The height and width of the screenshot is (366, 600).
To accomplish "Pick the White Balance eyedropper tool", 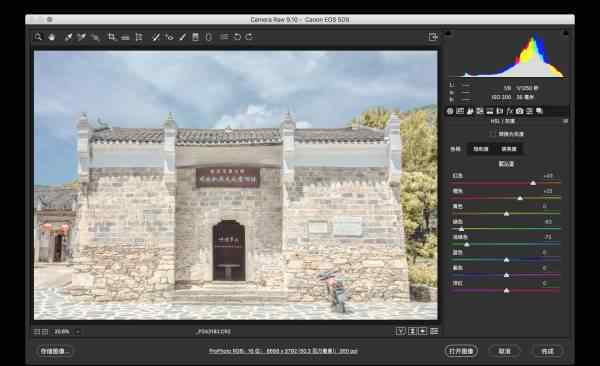I will click(68, 37).
